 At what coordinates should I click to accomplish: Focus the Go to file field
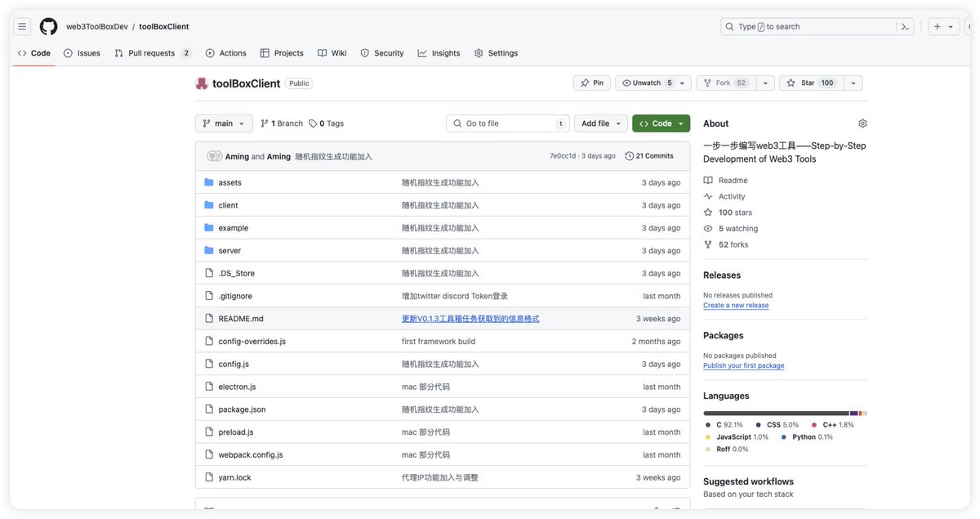tap(508, 123)
